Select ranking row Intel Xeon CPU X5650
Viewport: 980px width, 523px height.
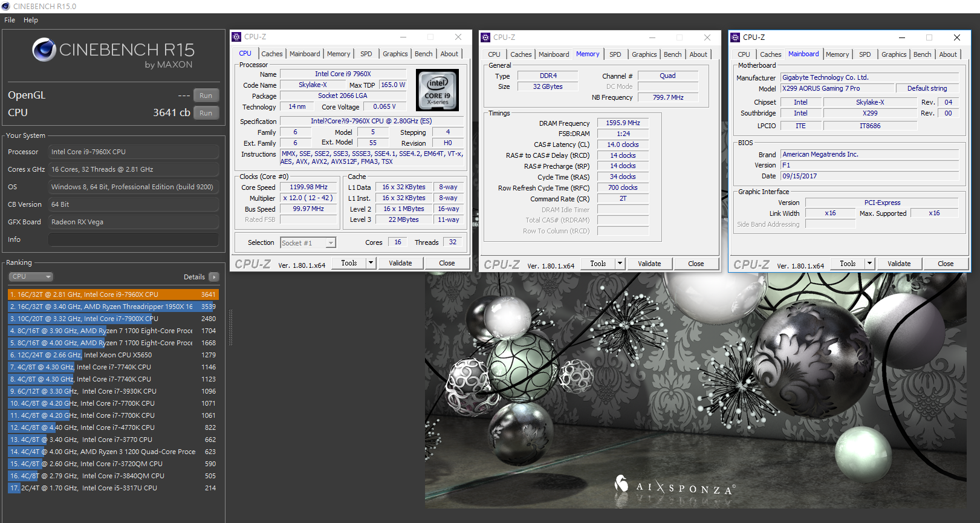(x=113, y=355)
